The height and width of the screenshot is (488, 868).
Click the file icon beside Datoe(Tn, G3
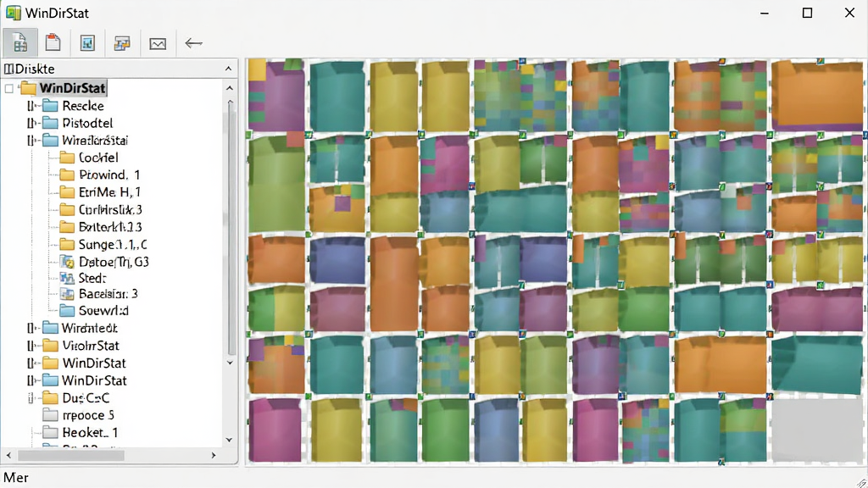[67, 262]
